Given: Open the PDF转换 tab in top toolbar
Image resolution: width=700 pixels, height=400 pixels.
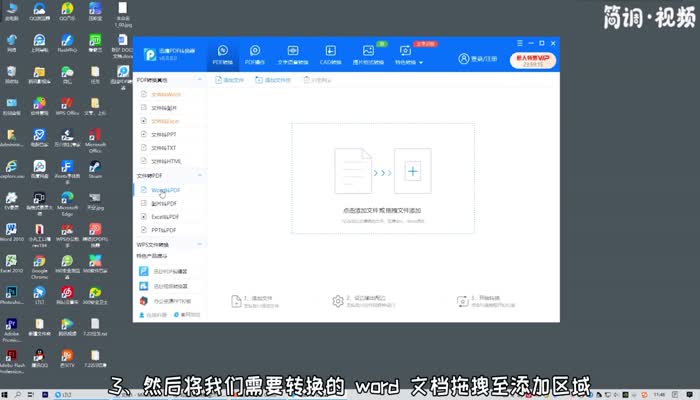Looking at the screenshot, I should [222, 54].
